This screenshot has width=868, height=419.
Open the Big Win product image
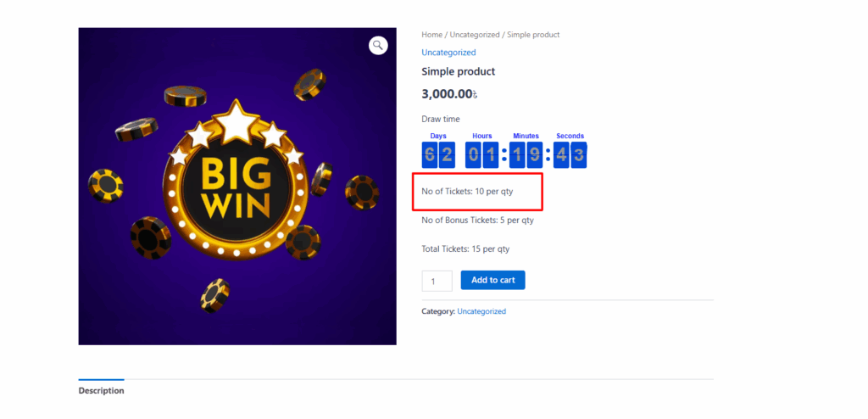tap(237, 187)
